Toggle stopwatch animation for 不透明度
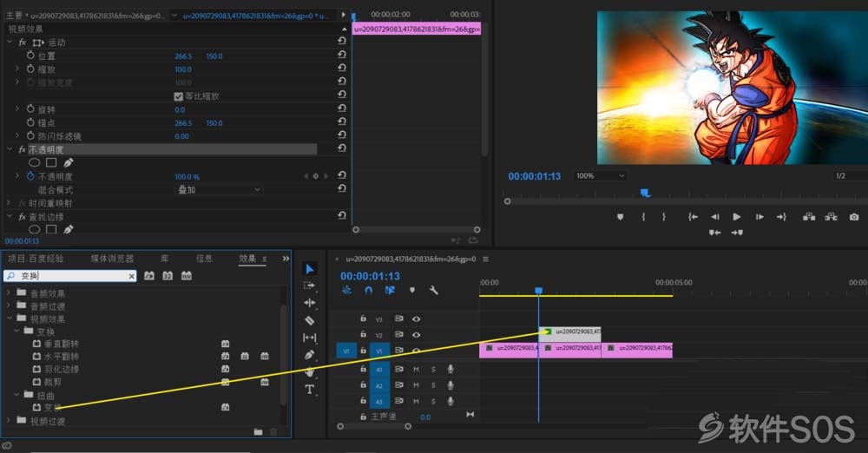The width and height of the screenshot is (868, 453). click(x=30, y=176)
